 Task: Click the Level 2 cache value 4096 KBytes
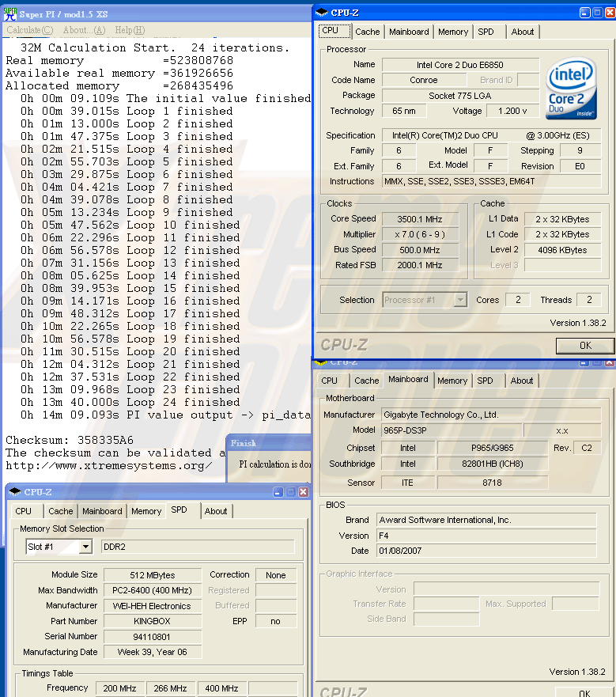[x=562, y=250]
